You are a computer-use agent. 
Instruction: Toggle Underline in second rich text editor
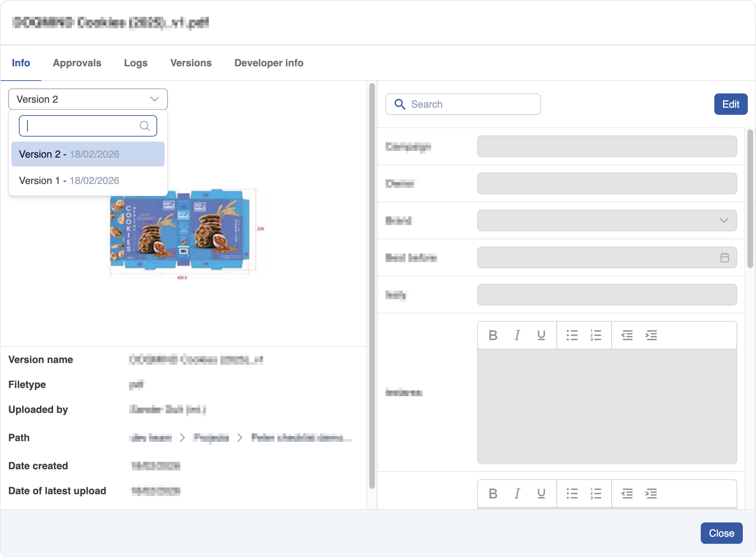[x=541, y=494]
